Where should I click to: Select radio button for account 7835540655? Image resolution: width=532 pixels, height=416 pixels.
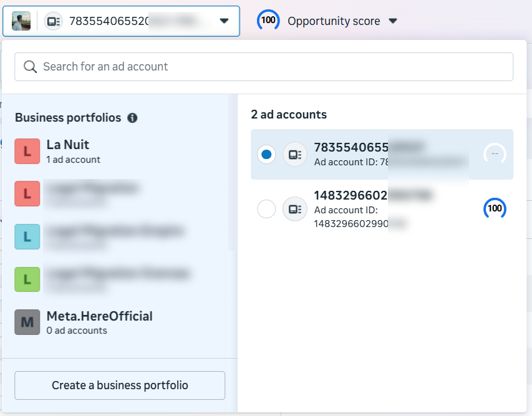[266, 155]
